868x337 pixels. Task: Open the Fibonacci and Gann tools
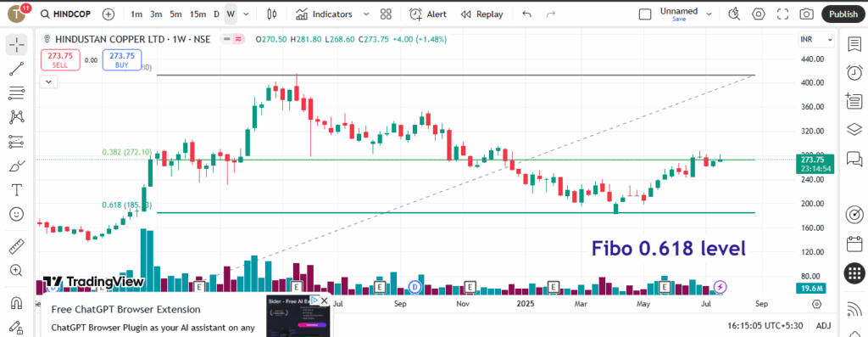17,93
